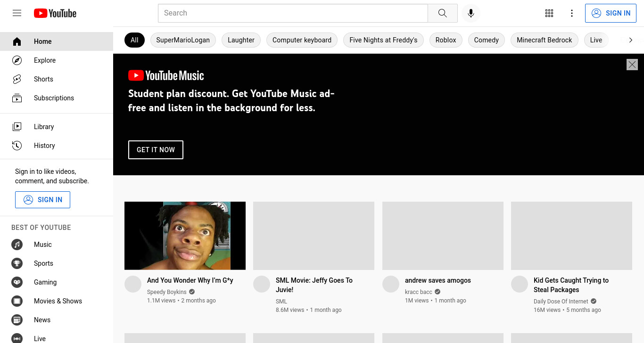The height and width of the screenshot is (343, 644).
Task: Open the Speedy Boykins video thumbnail
Action: pos(185,236)
